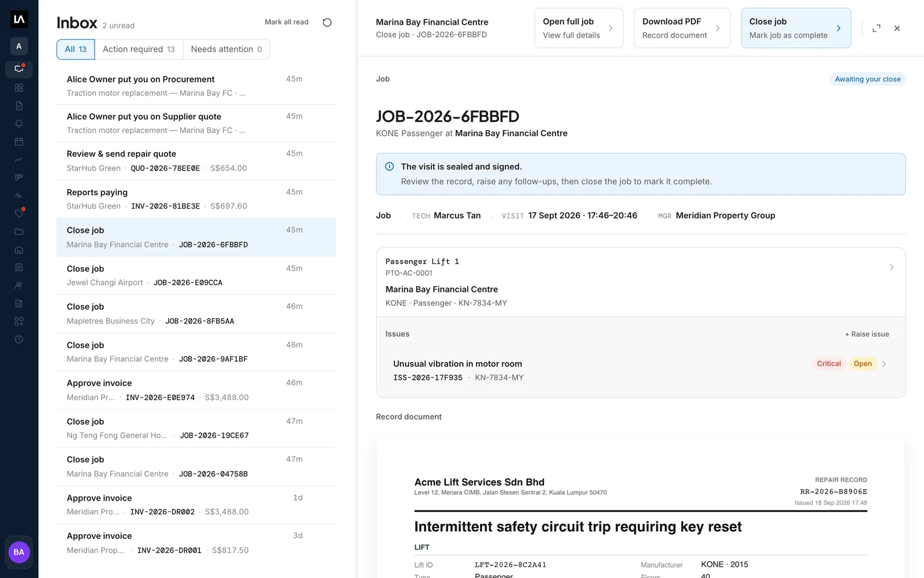Click the app logo at top left
Viewport: 924px width, 578px height.
tap(19, 20)
